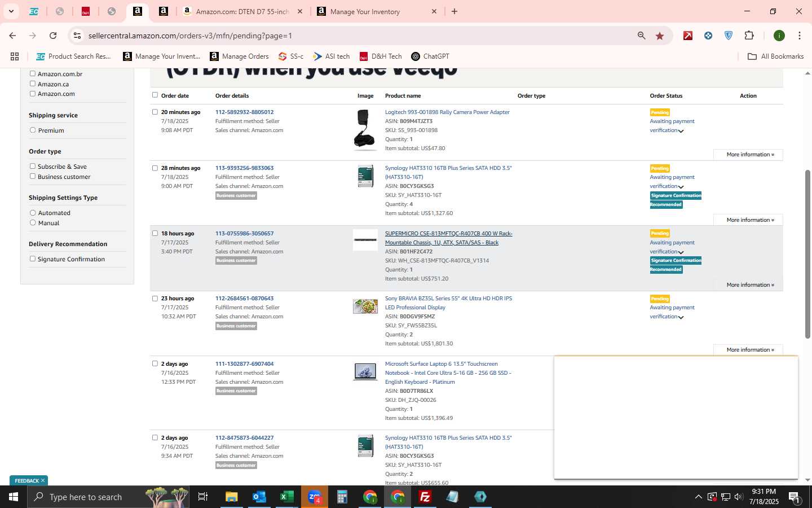This screenshot has height=508, width=812.
Task: Select the Premium shipping service option
Action: click(33, 130)
